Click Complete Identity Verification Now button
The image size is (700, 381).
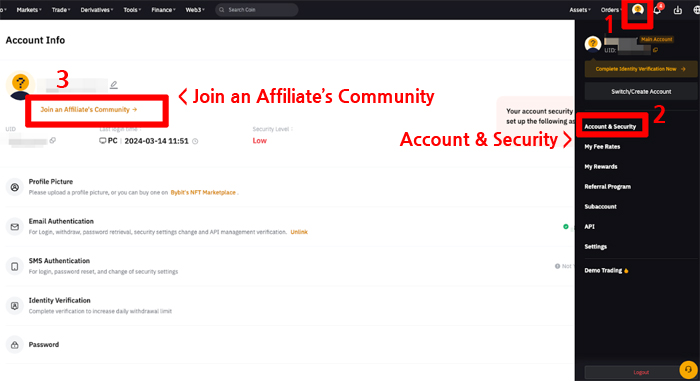641,69
